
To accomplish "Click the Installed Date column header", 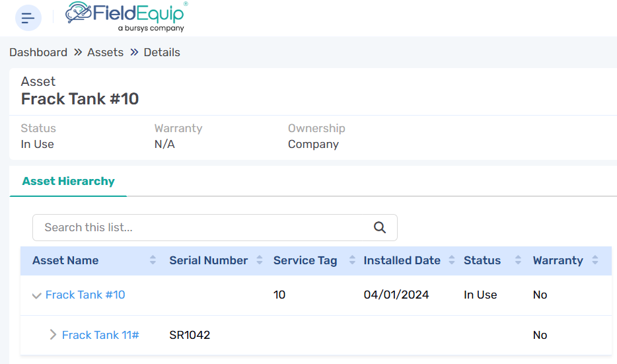I will [x=402, y=260].
